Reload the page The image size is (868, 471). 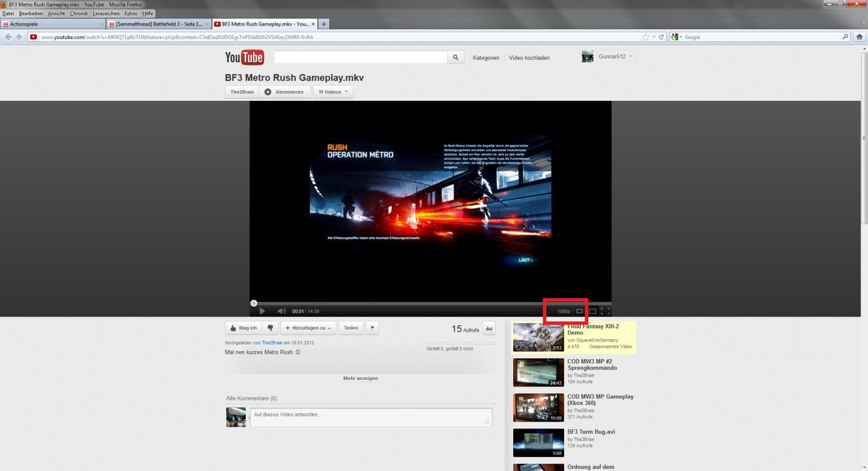point(661,37)
